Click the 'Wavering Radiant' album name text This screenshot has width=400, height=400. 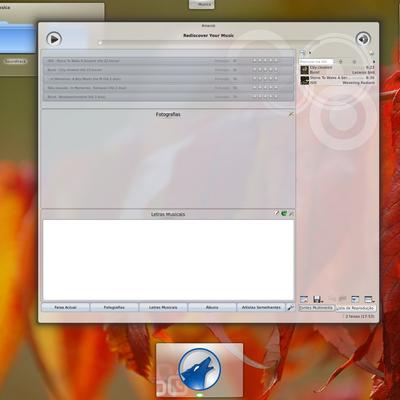[359, 83]
